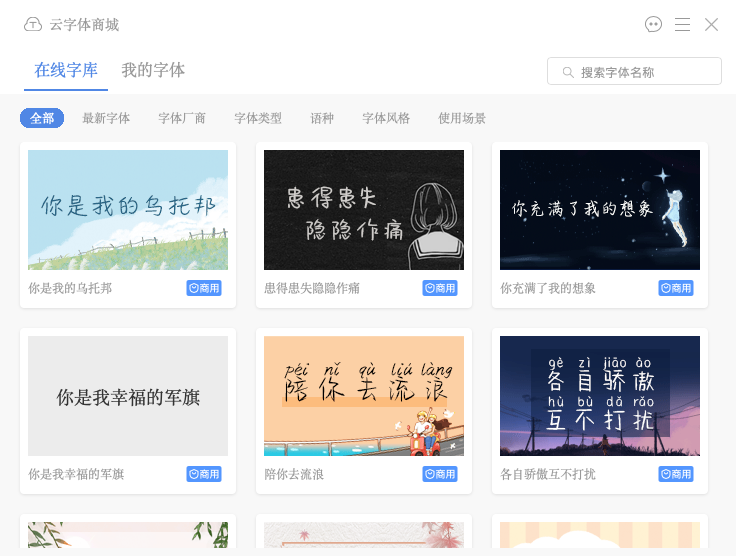Focus the 搜索字体名称 search field
Viewport: 736px width, 556px height.
tap(644, 72)
